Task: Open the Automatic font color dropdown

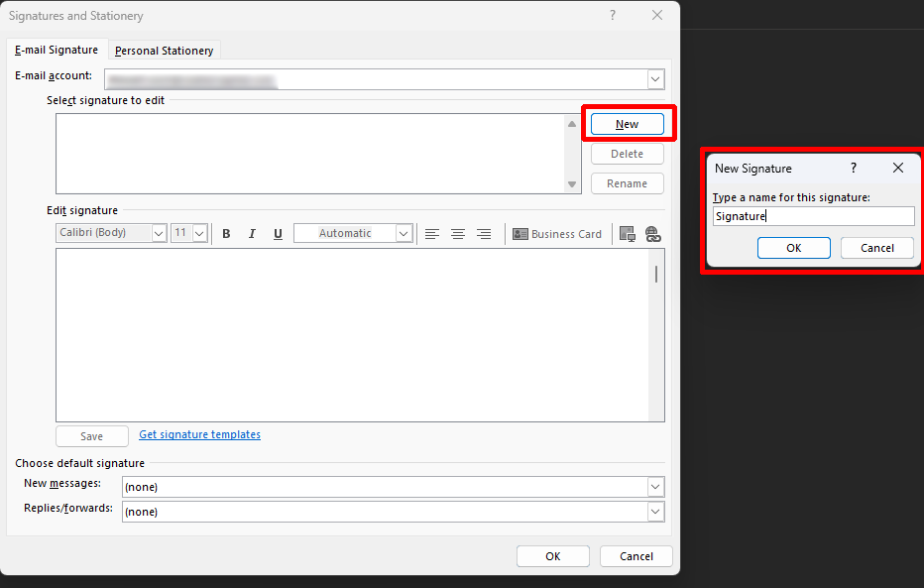Action: [x=404, y=234]
